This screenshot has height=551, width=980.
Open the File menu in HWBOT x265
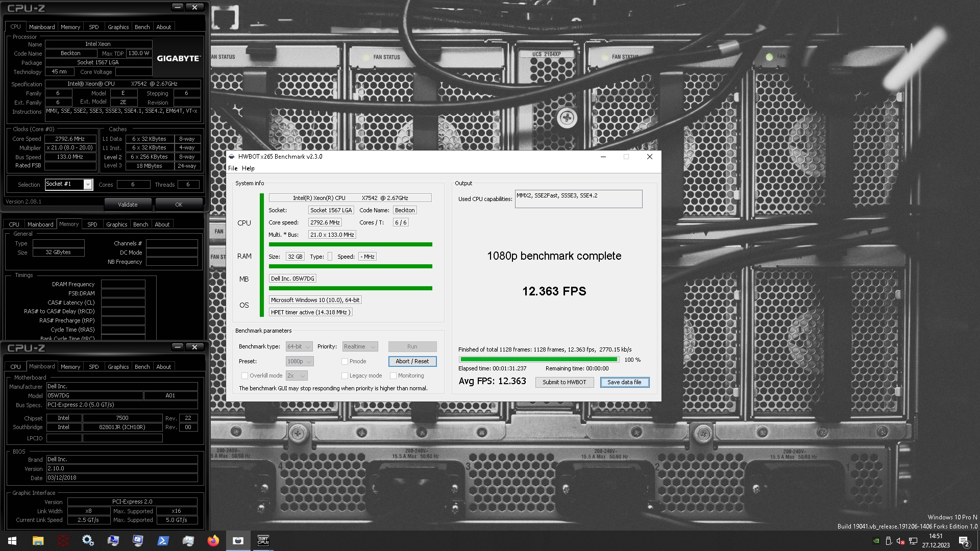coord(233,168)
